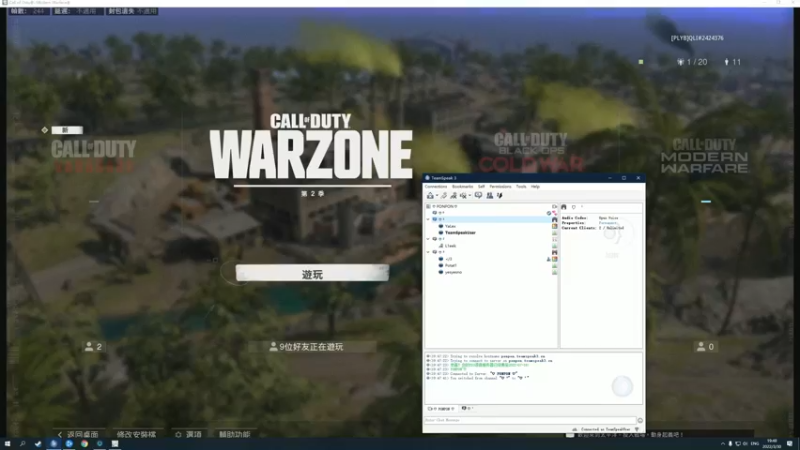Select user Potat1 in channel tree
Viewport: 800px width, 450px height.
[451, 266]
